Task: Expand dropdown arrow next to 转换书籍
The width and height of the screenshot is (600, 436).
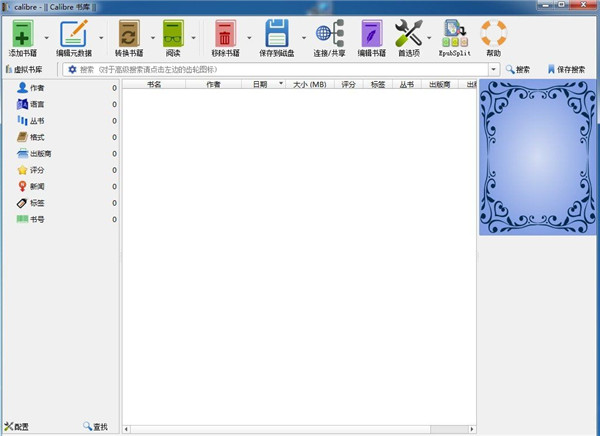Action: coord(153,38)
